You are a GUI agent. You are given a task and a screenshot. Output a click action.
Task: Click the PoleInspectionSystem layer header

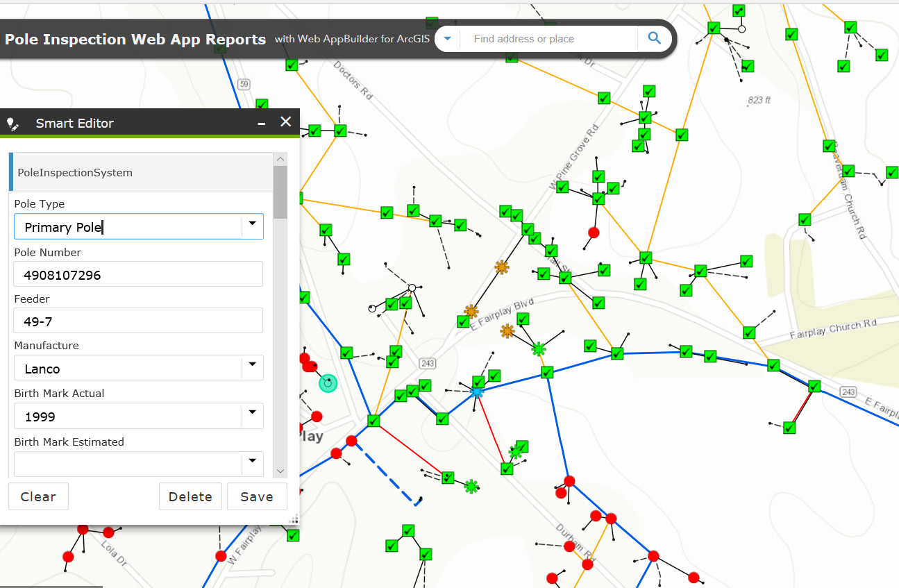pos(141,172)
